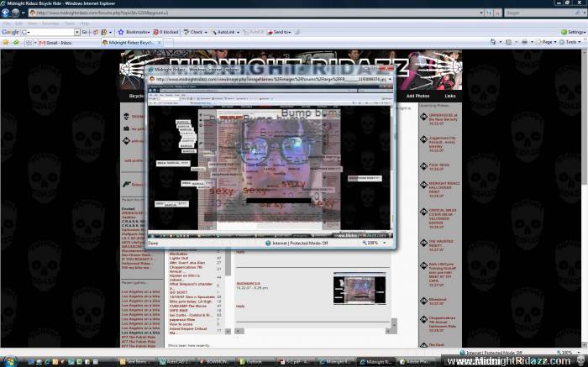Switch to the Adobe Photoshop taskbar button
588x367 pixels.
click(x=415, y=362)
